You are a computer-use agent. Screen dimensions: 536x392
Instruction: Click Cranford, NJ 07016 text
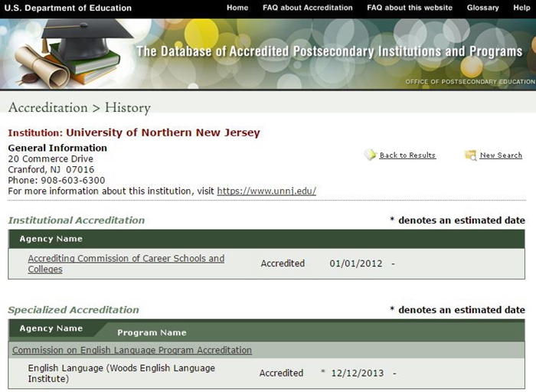(51, 169)
